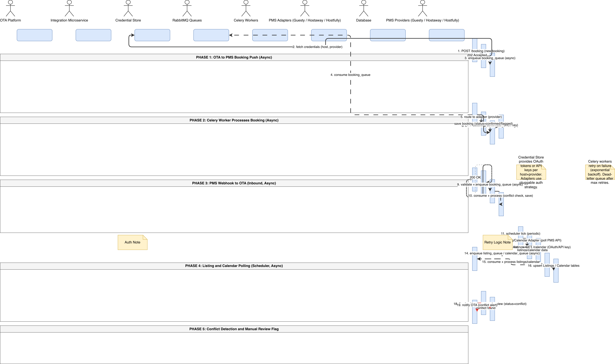
Task: Click the '202 Accepted' message label
Action: (x=477, y=55)
